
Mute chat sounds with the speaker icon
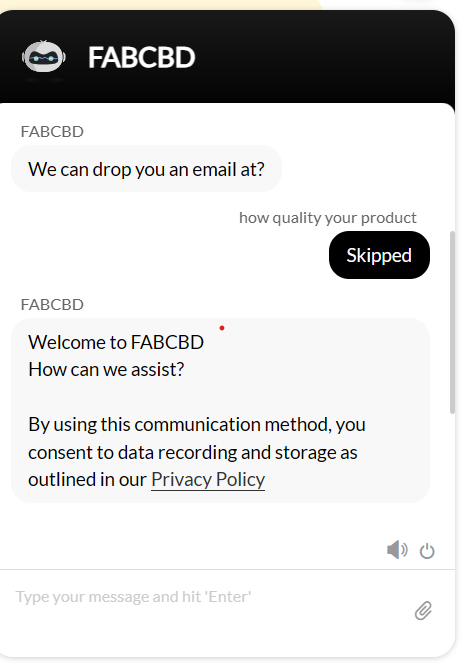(x=397, y=549)
